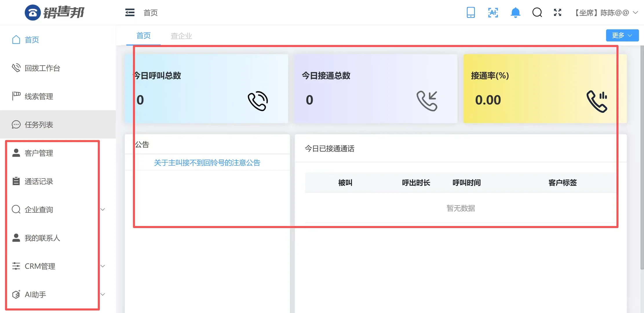Switch to the 查企业 tab
Image resolution: width=644 pixels, height=313 pixels.
pos(181,36)
